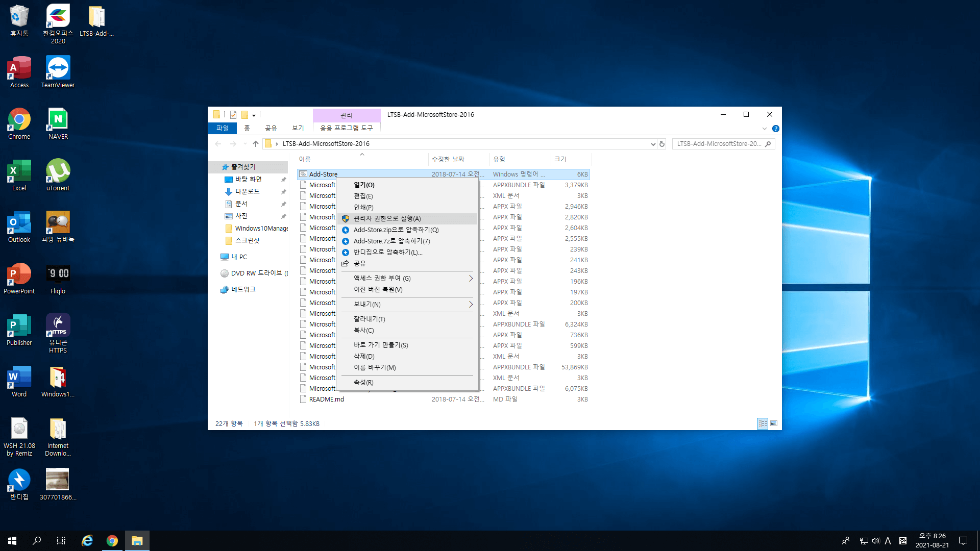Open 속성(R) properties entry
This screenshot has height=551, width=980.
point(408,382)
